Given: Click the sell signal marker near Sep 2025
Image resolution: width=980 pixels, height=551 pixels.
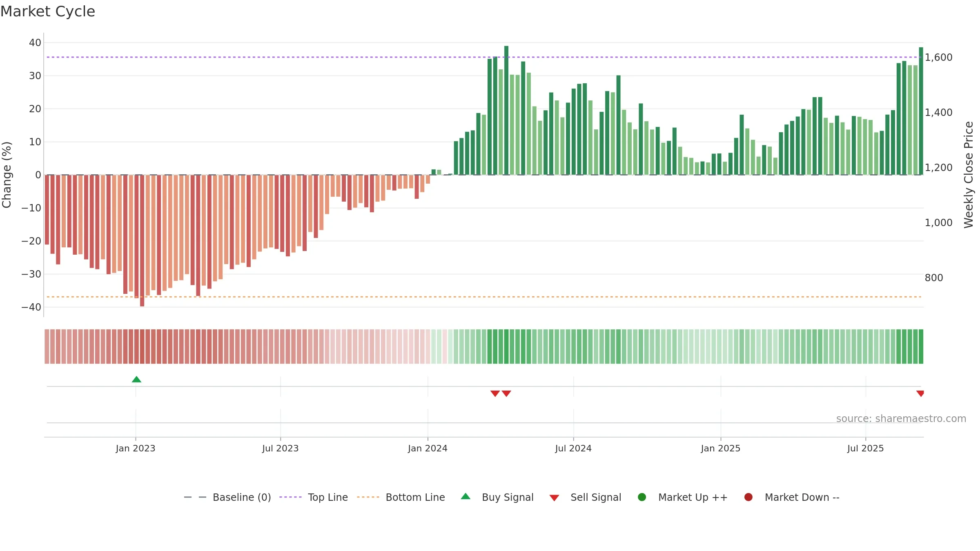Looking at the screenshot, I should coord(920,393).
